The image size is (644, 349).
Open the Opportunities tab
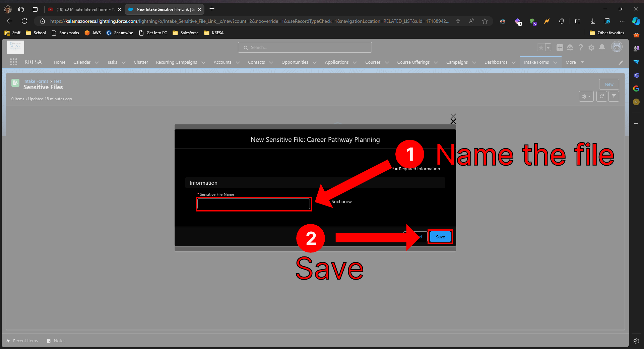[295, 62]
